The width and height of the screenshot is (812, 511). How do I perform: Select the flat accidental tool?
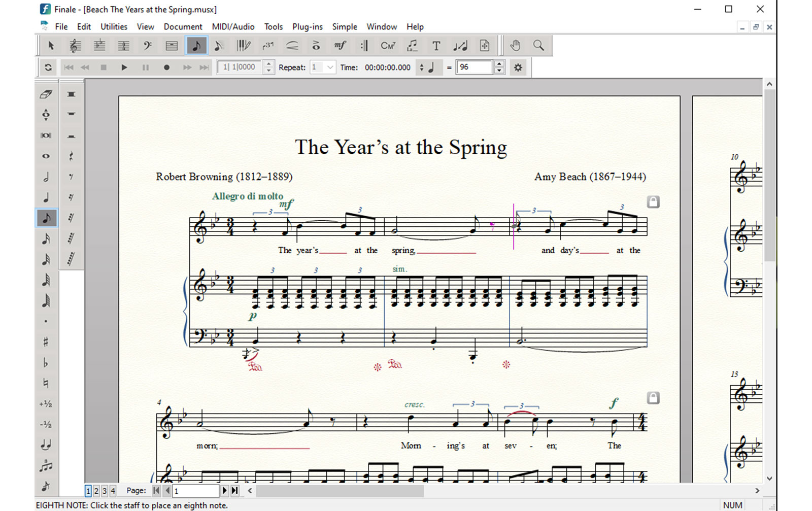coord(46,363)
